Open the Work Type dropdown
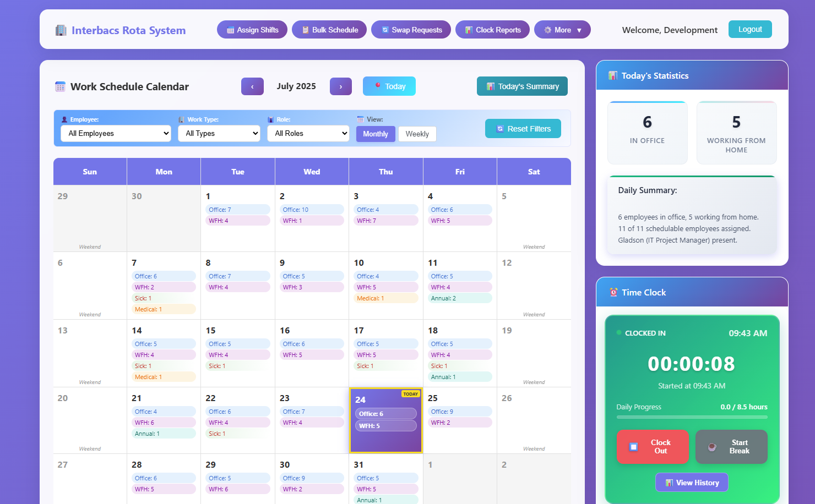This screenshot has height=504, width=815. click(219, 133)
